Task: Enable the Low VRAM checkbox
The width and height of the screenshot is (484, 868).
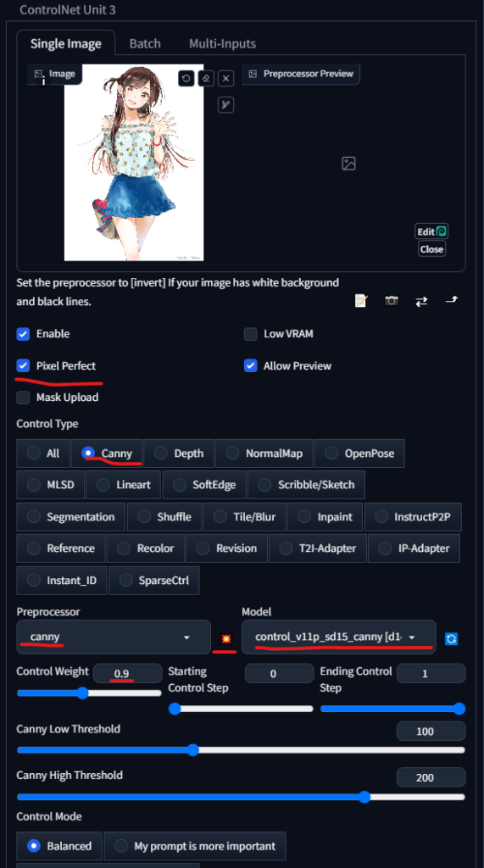Action: pyautogui.click(x=251, y=334)
